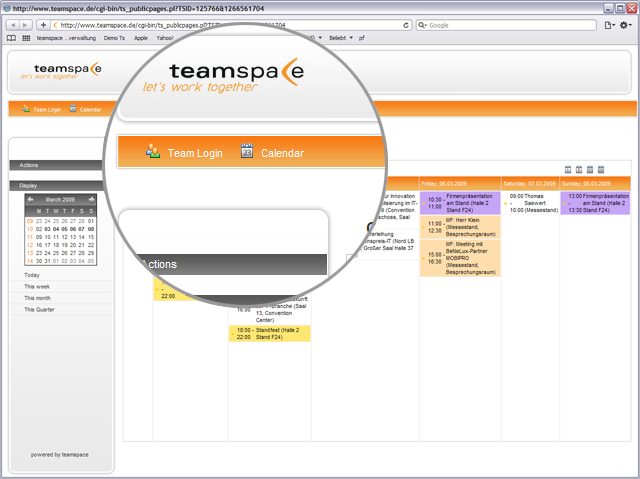Jump to Today in the sidebar
This screenshot has height=479, width=640.
32,275
